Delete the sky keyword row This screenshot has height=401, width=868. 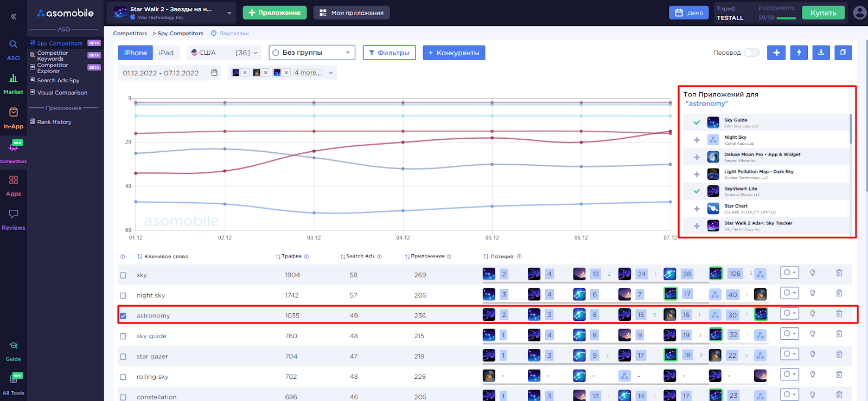point(839,273)
